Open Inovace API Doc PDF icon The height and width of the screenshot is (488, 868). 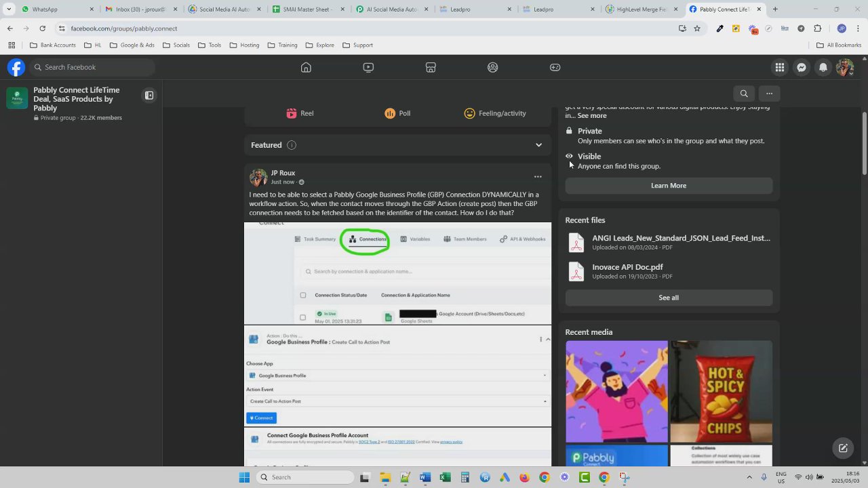pyautogui.click(x=576, y=271)
